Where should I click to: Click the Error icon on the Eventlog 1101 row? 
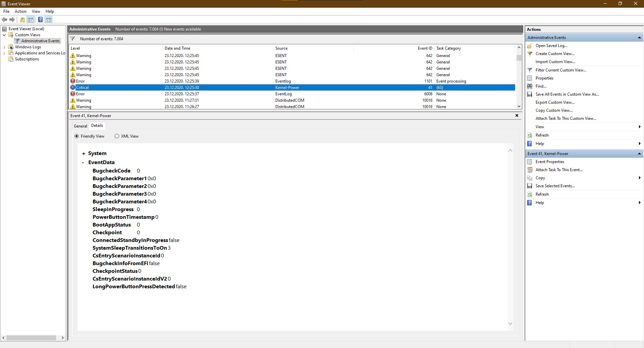pos(73,81)
